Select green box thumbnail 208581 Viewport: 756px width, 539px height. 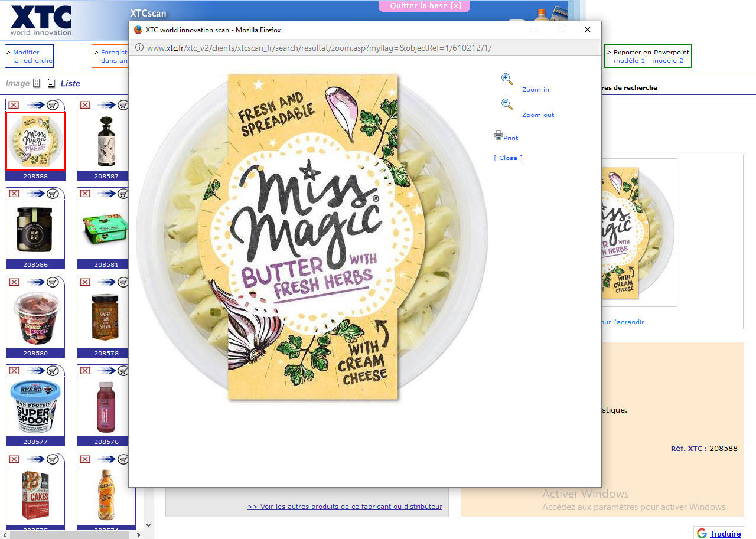[106, 229]
